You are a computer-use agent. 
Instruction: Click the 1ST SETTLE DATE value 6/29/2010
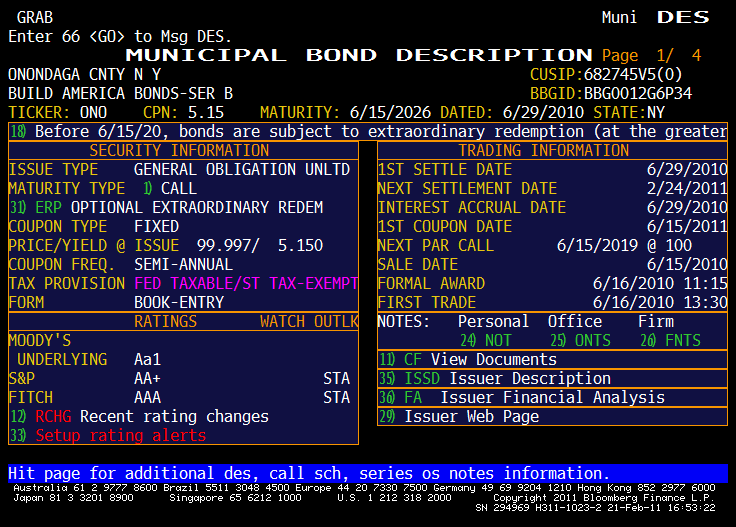click(x=687, y=169)
